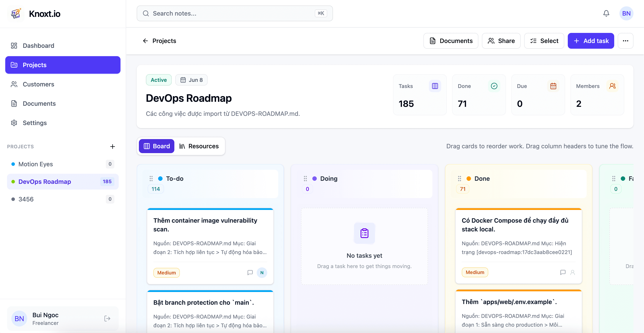Click the Documents button in header
644x333 pixels.
point(451,41)
